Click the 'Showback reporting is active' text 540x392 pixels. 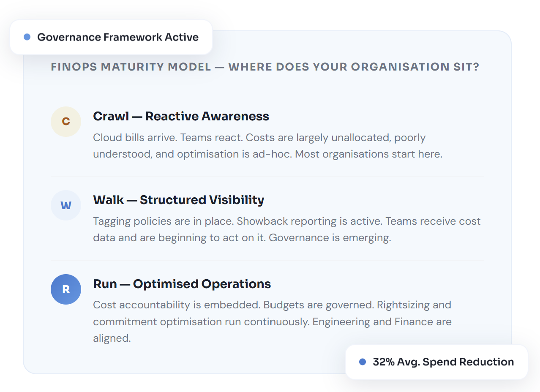tap(310, 221)
